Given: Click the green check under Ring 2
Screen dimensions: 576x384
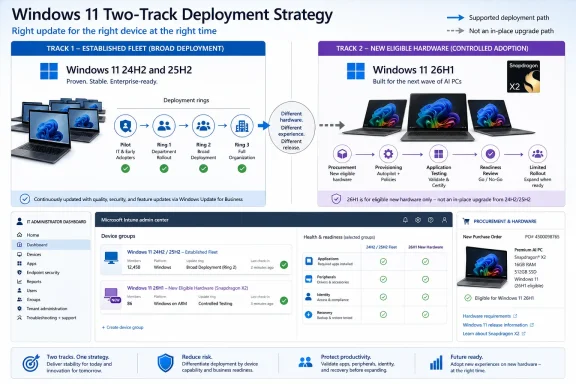Looking at the screenshot, I should [x=203, y=169].
